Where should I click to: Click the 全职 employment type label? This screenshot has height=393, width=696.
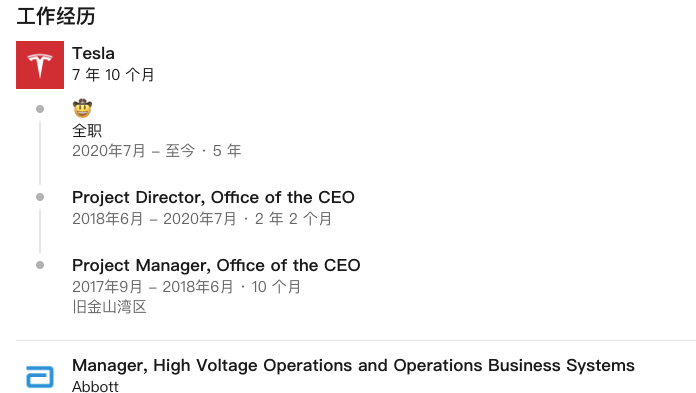87,131
